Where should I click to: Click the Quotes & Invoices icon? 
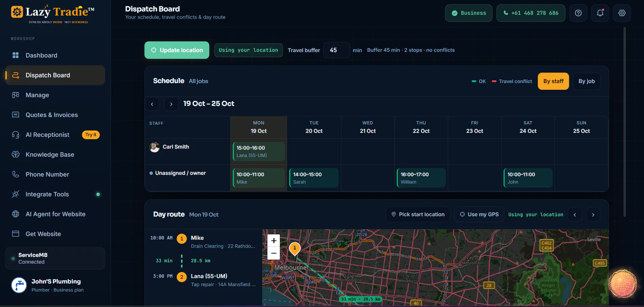15,115
